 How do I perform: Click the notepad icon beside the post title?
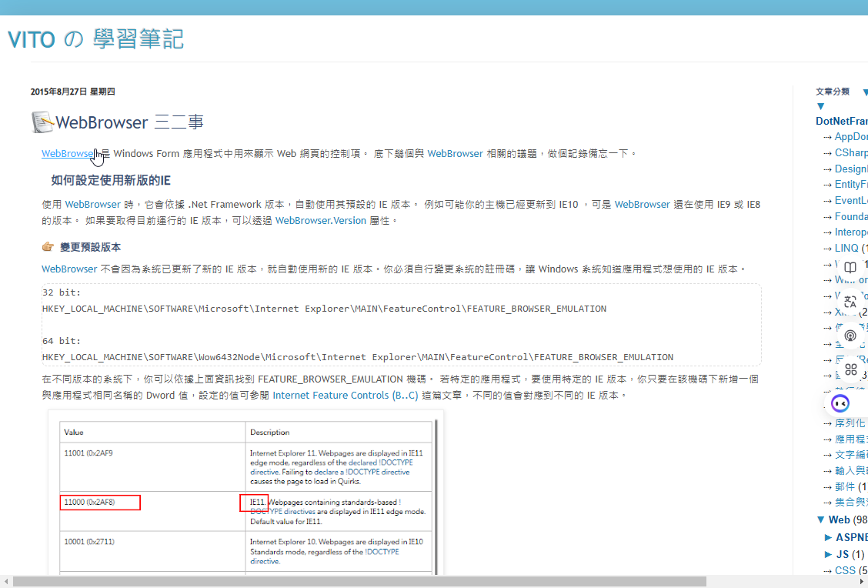pyautogui.click(x=42, y=122)
